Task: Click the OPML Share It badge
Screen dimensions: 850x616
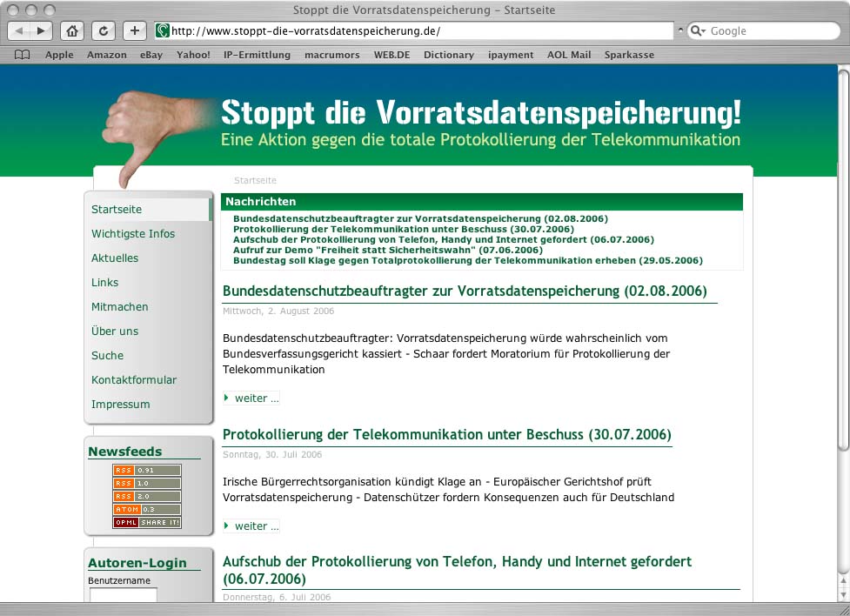Action: coord(146,523)
